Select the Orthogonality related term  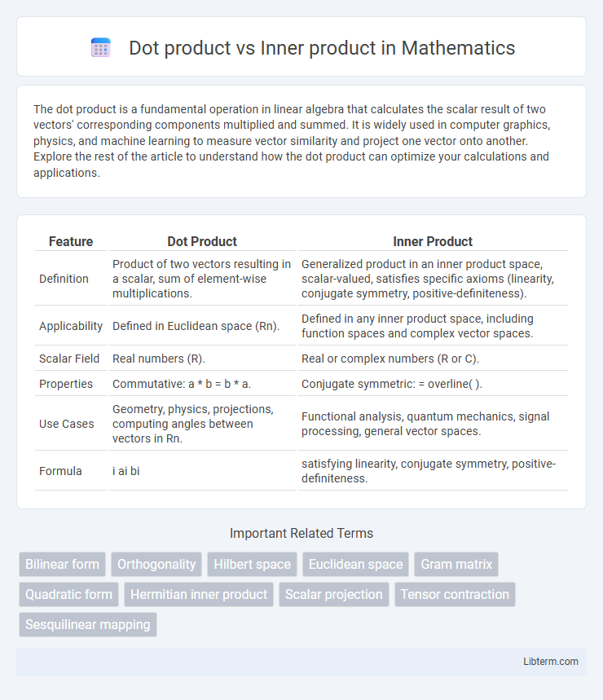156,564
